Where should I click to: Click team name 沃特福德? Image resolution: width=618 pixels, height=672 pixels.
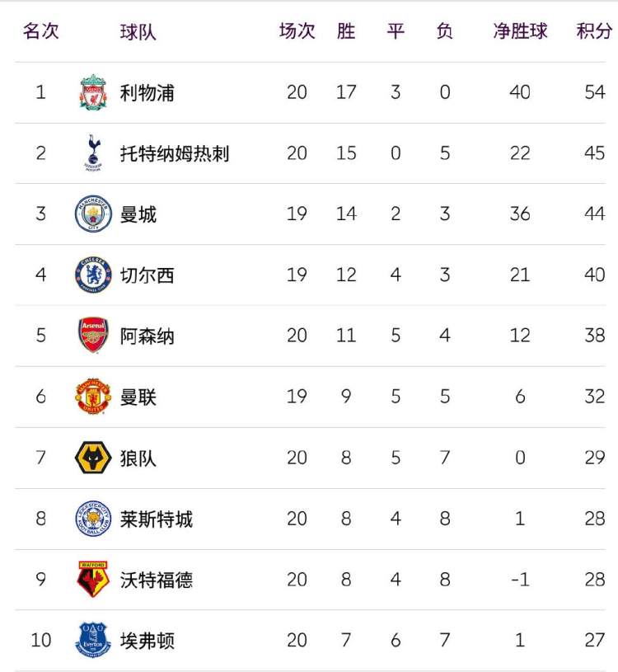click(x=156, y=580)
